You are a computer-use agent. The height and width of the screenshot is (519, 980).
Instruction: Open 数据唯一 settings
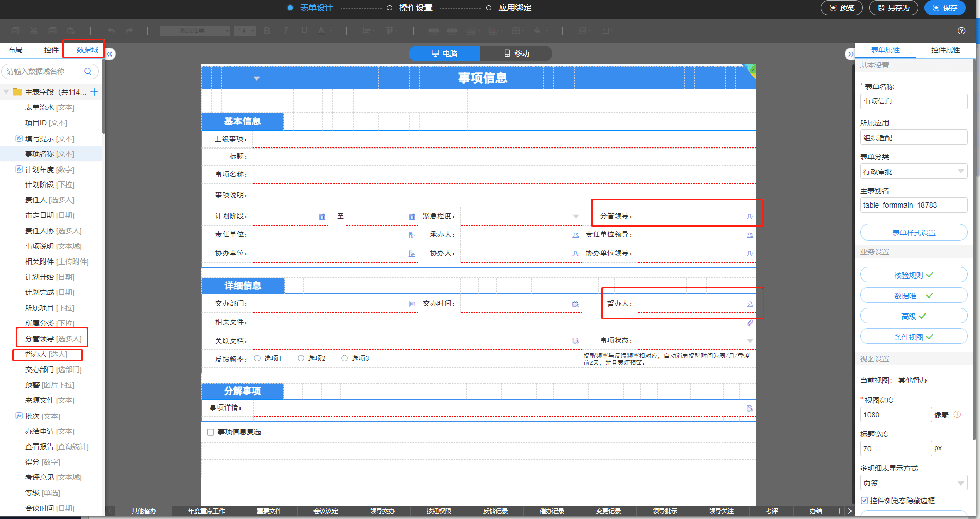click(x=914, y=296)
